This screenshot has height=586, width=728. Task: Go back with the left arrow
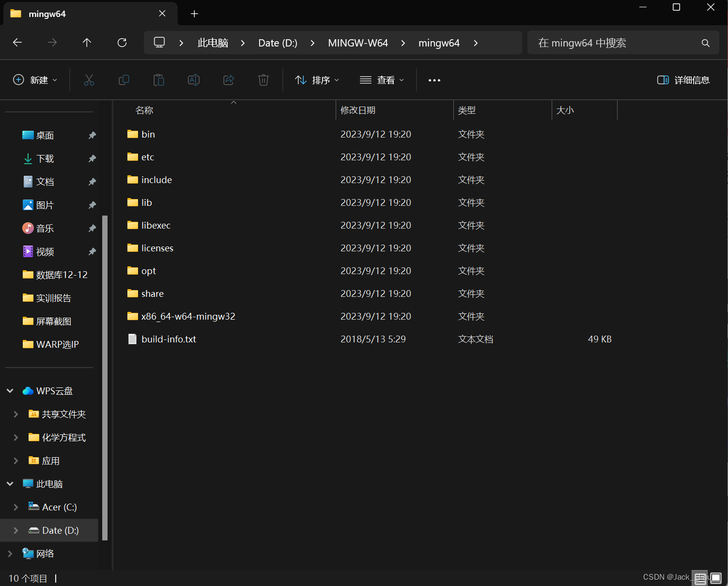pyautogui.click(x=17, y=43)
